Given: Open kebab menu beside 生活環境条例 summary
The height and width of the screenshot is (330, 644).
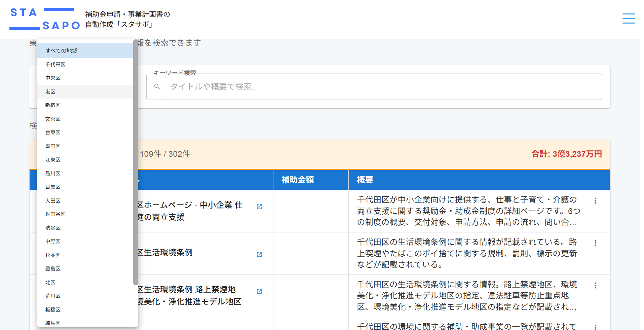Looking at the screenshot, I should click(595, 243).
